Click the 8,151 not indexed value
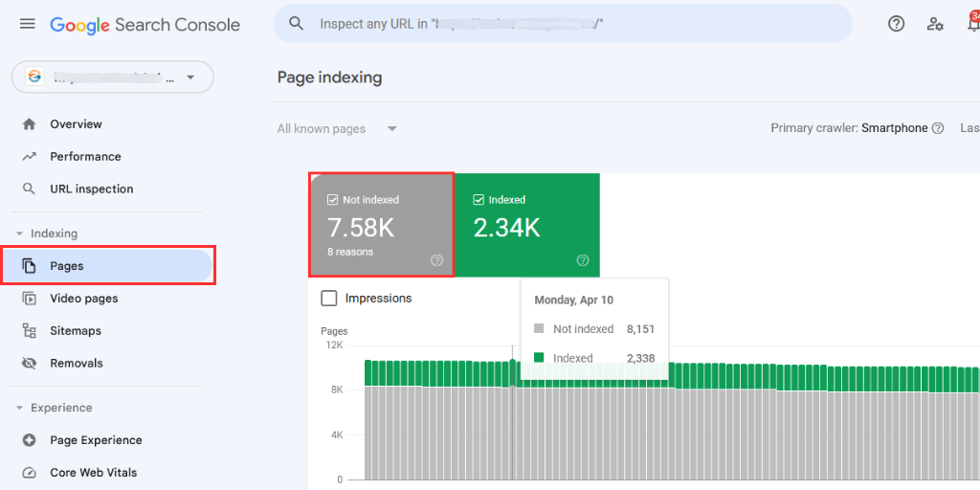The image size is (980, 490). click(640, 329)
